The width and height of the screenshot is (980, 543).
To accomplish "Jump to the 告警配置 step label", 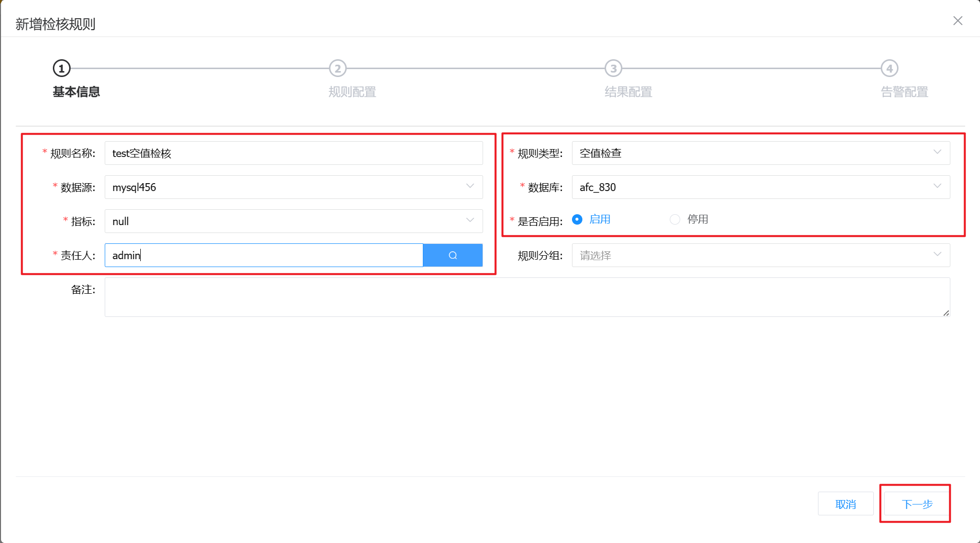I will click(x=904, y=92).
